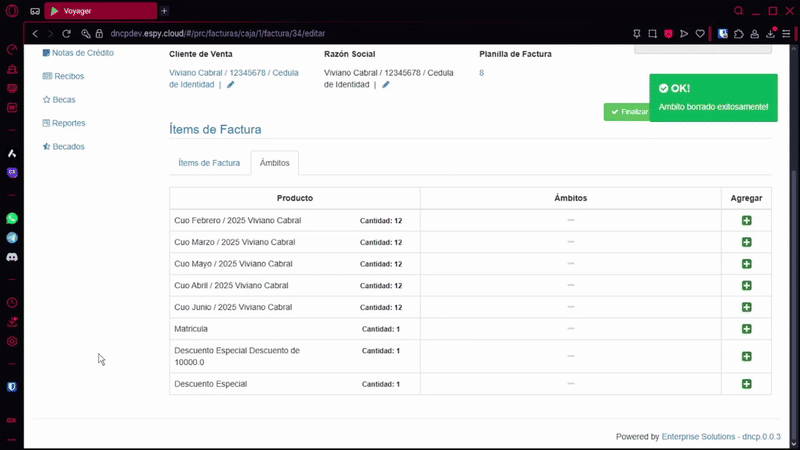Viewport: 800px width, 450px height.
Task: Reload the page with the refresh button
Action: point(66,33)
